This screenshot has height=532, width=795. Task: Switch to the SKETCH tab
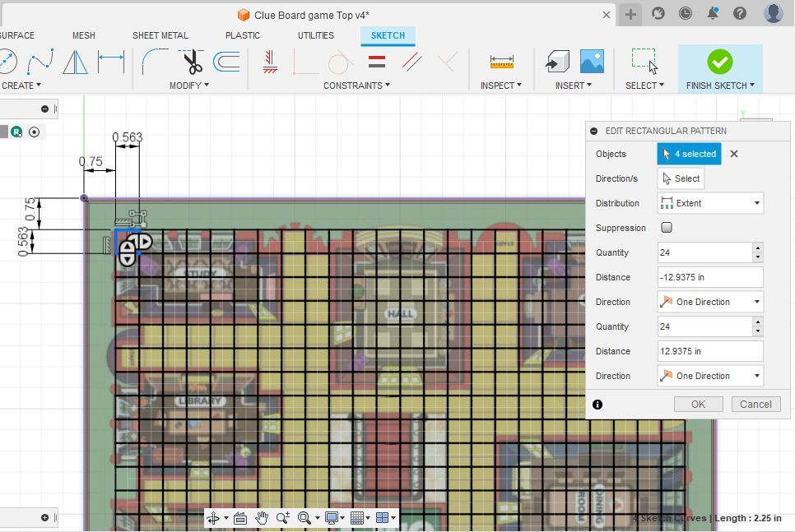pyautogui.click(x=388, y=35)
